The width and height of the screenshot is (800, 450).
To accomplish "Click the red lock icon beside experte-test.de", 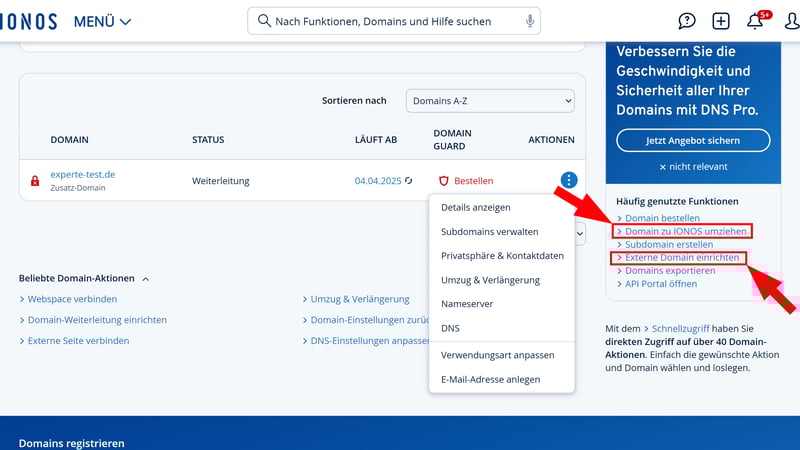I will 35,181.
